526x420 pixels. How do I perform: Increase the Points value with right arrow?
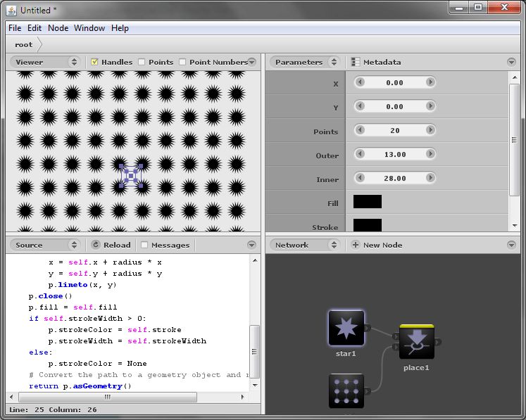point(430,130)
